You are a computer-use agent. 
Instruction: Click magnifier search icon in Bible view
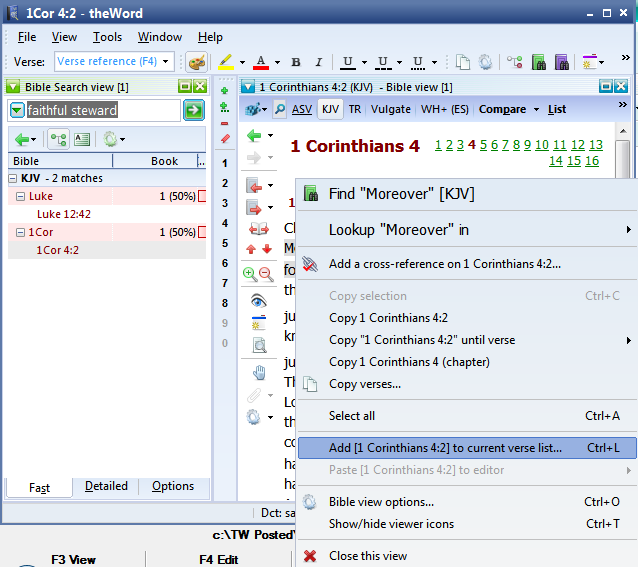pyautogui.click(x=280, y=109)
